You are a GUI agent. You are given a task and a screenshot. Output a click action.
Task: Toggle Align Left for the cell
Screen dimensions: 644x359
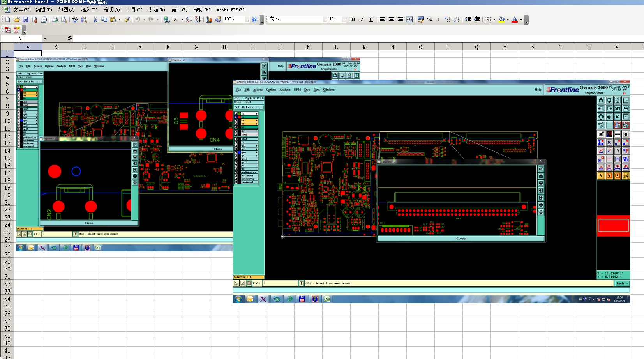tap(383, 19)
